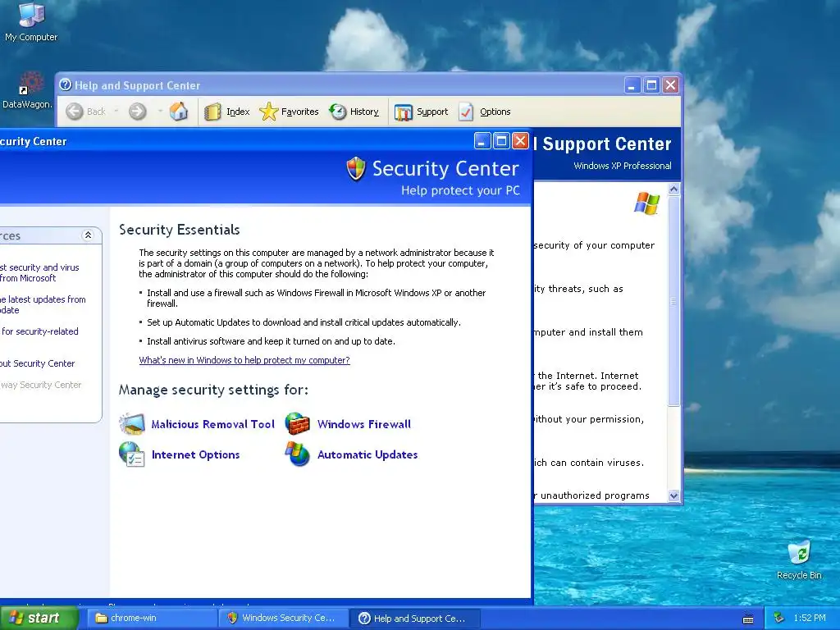Click 'Help protect your PC' subtitle
The width and height of the screenshot is (840, 630).
(x=461, y=190)
